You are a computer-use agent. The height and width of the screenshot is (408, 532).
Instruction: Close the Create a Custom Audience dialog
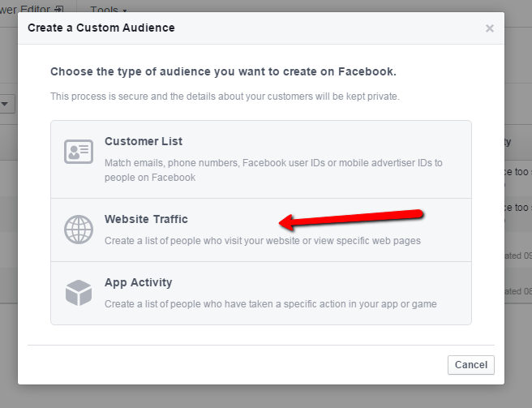[x=489, y=28]
